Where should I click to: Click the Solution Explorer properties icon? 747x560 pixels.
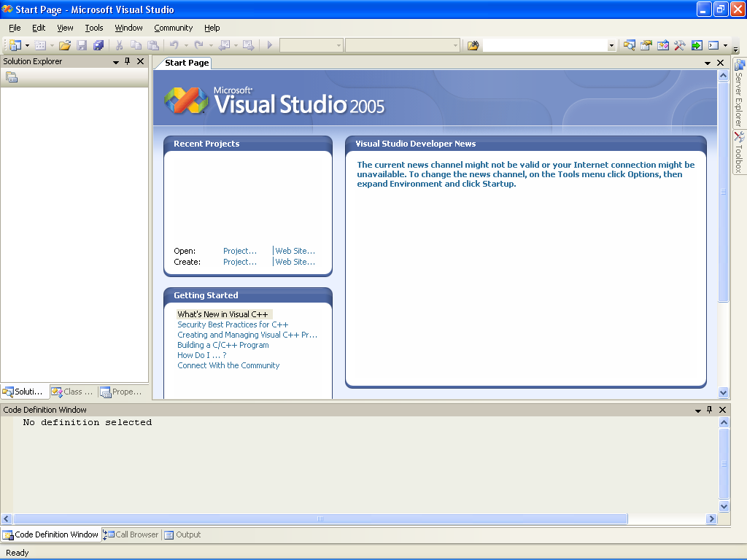tap(12, 77)
